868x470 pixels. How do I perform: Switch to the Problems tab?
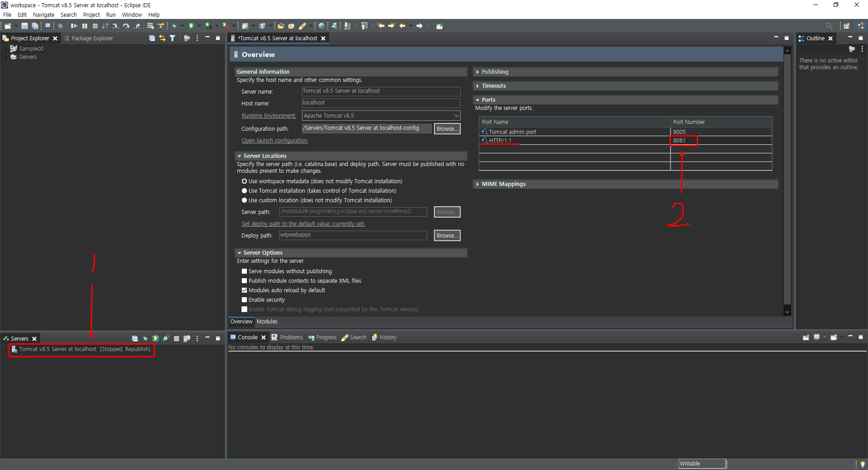click(287, 337)
